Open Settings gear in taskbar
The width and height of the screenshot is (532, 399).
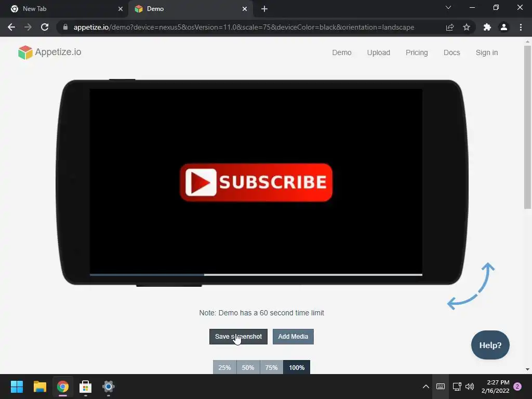(x=109, y=387)
